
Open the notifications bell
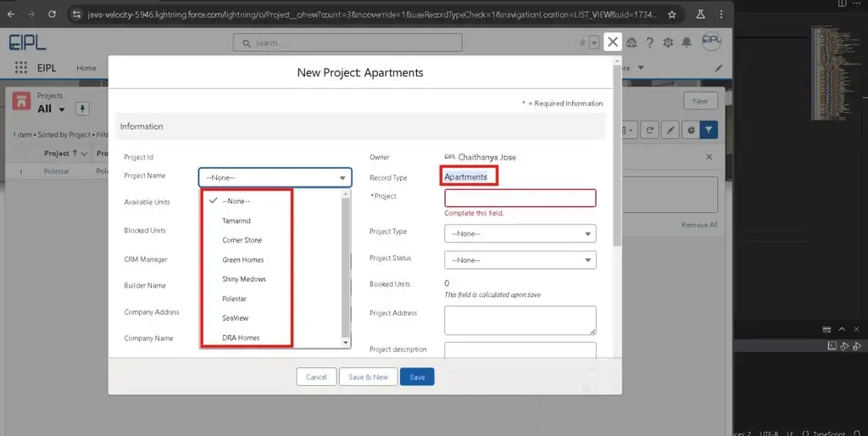click(687, 42)
